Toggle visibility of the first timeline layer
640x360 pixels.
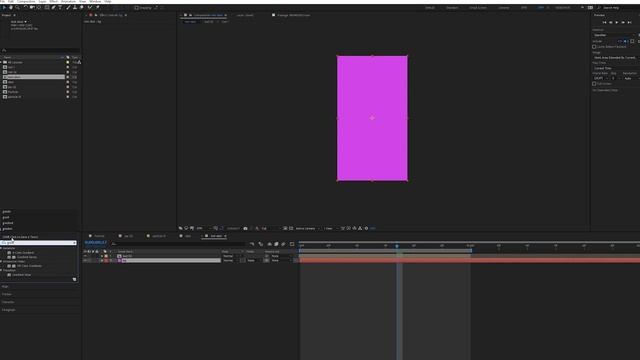[x=85, y=256]
